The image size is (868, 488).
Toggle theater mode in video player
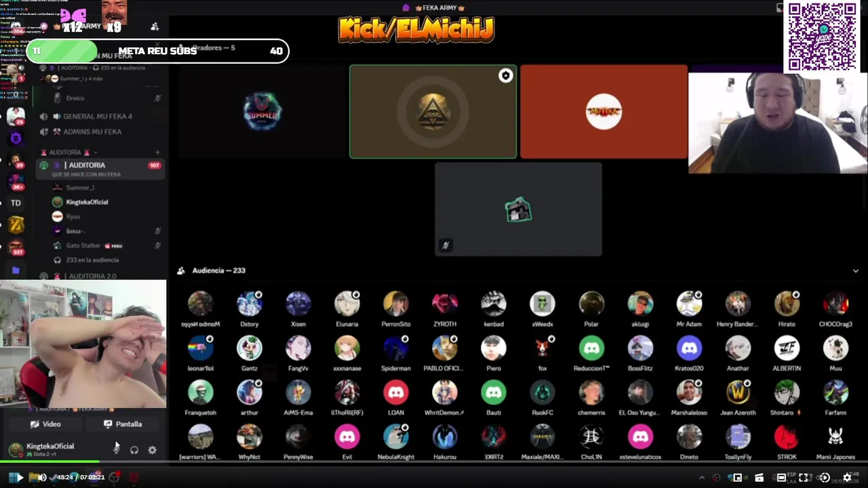781,478
